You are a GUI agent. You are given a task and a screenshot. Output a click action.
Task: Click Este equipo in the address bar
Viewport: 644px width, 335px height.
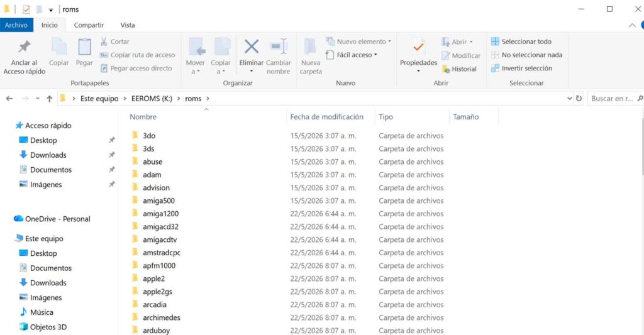click(99, 99)
